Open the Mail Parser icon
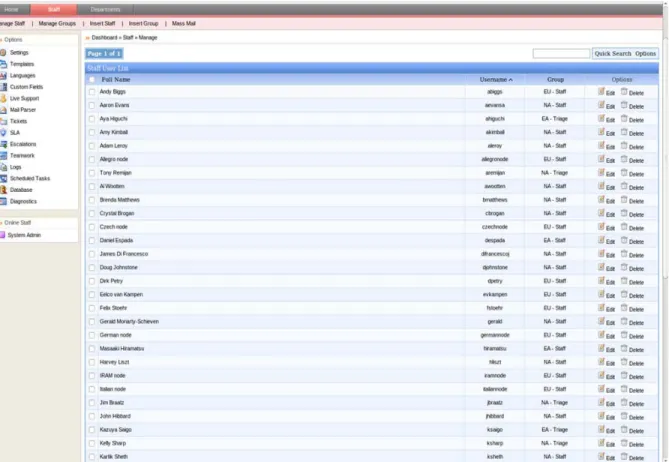The height and width of the screenshot is (462, 669). tap(3, 110)
